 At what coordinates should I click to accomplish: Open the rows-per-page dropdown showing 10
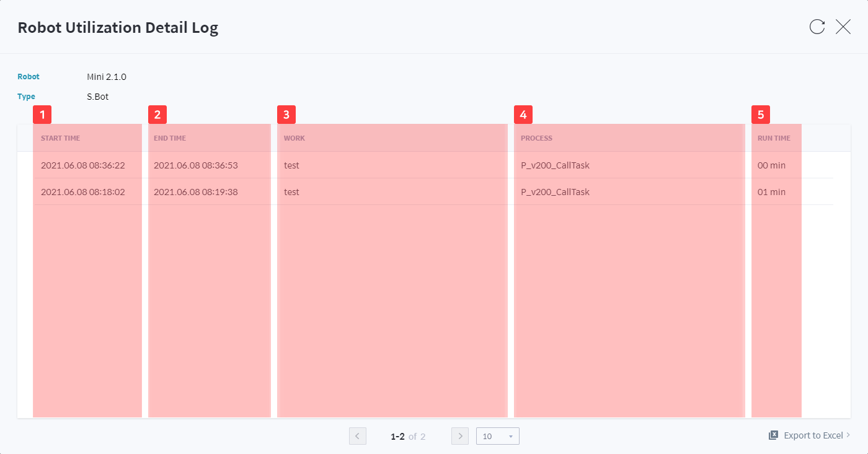click(497, 436)
